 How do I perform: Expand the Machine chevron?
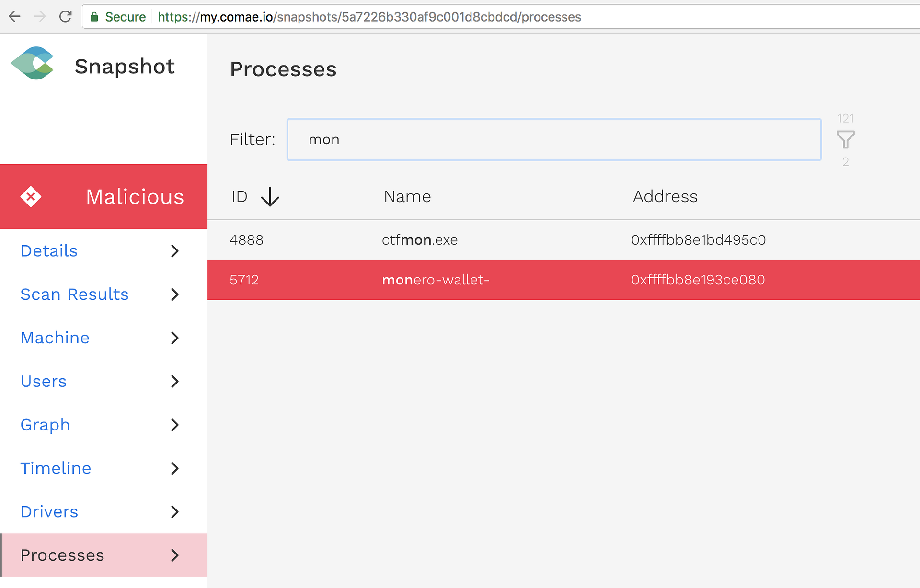pos(175,338)
